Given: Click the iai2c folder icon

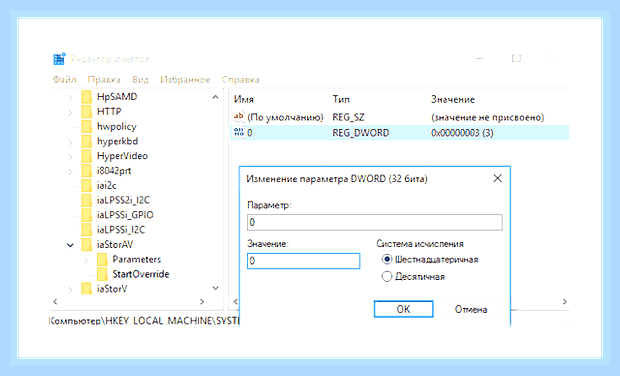Looking at the screenshot, I should point(87,185).
